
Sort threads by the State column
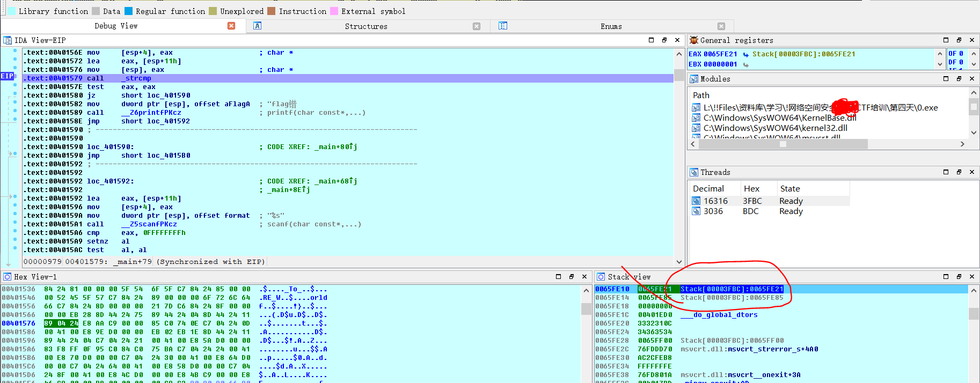click(x=813, y=188)
